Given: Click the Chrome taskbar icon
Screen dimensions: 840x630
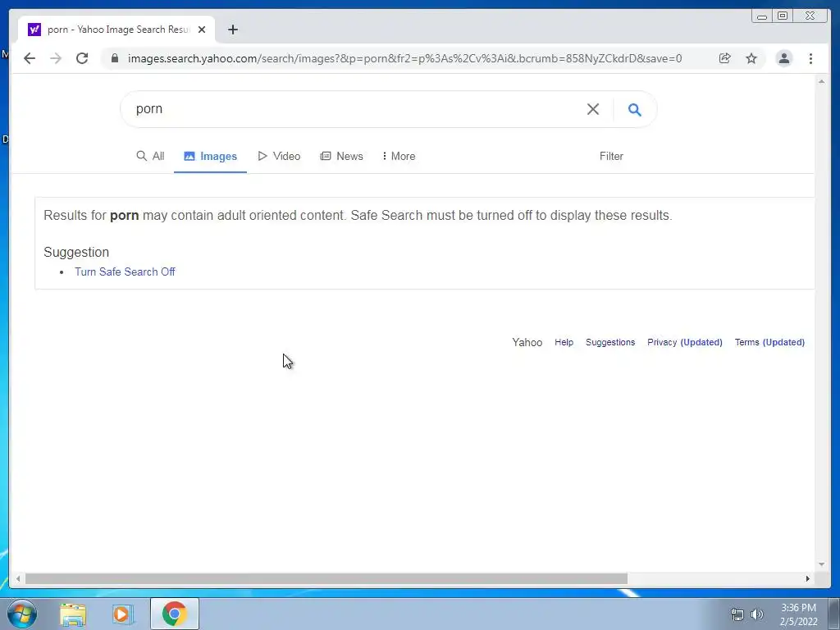Looking at the screenshot, I should (x=174, y=614).
